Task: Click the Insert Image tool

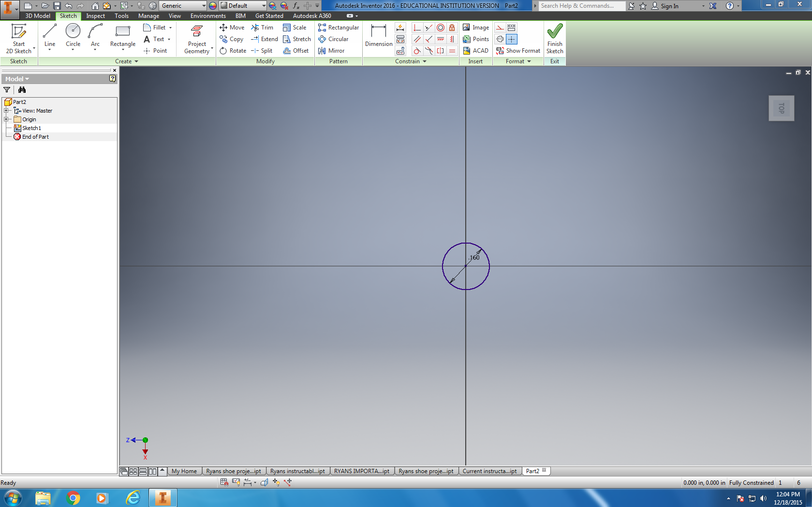Action: pyautogui.click(x=476, y=28)
